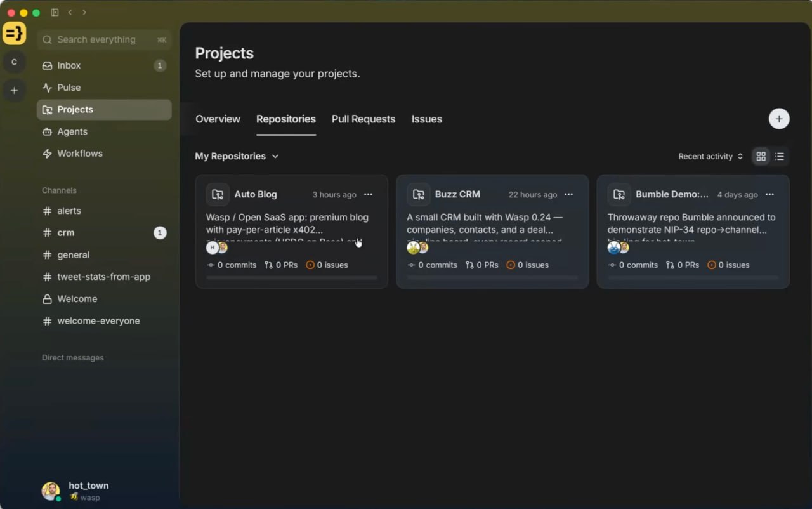
Task: Click the lock icon beside Welcome channel
Action: 47,299
